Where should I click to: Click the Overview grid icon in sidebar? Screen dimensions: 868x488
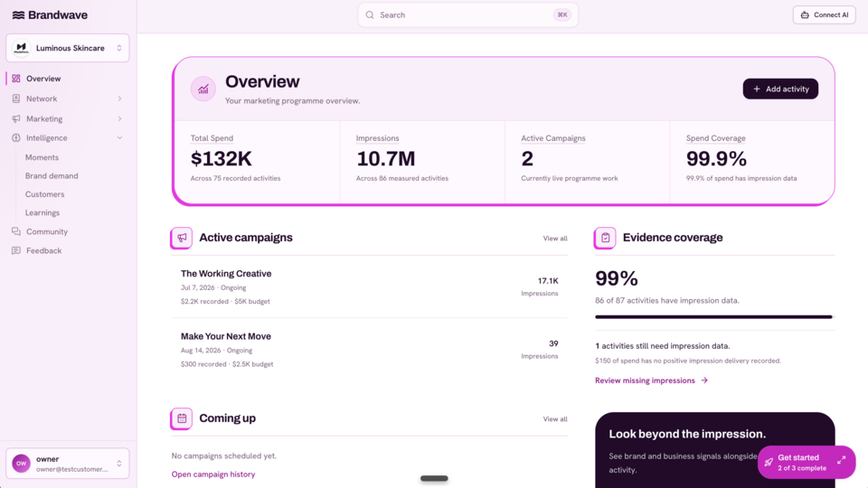16,79
